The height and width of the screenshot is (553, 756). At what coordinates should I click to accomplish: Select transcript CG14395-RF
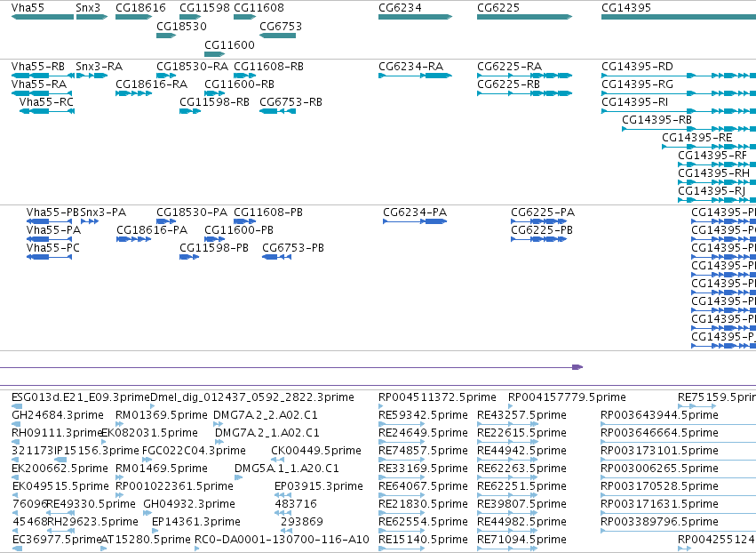click(717, 164)
